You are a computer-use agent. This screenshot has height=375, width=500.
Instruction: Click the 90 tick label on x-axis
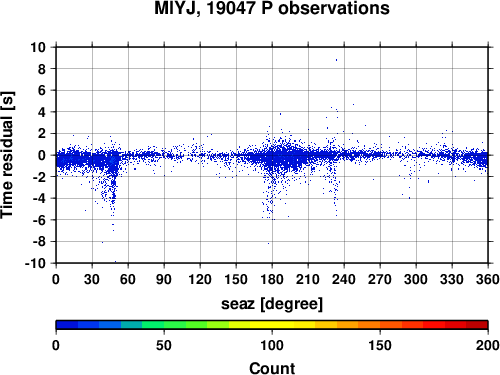pyautogui.click(x=164, y=279)
